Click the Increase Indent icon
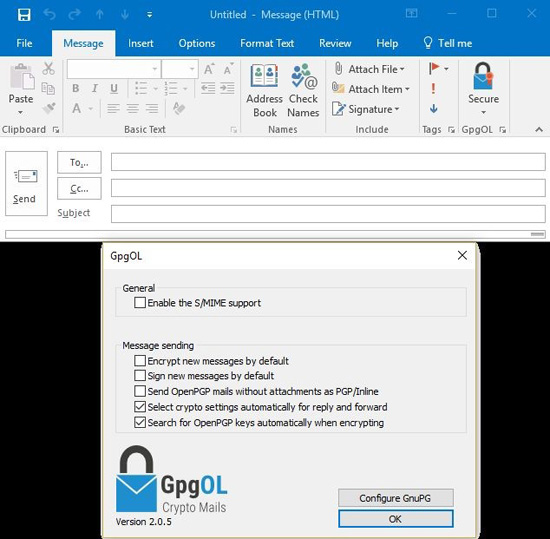The height and width of the screenshot is (539, 550). 227,88
